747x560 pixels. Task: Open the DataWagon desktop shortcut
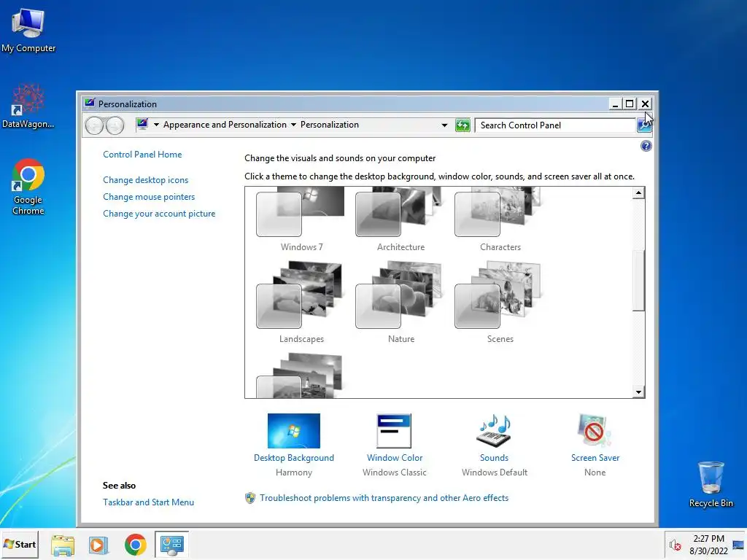click(28, 106)
